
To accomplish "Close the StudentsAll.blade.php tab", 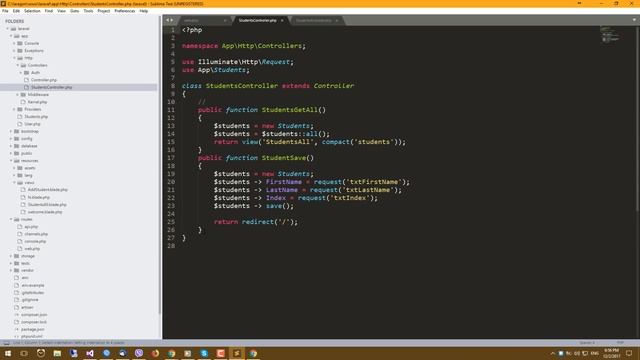I will coord(337,20).
